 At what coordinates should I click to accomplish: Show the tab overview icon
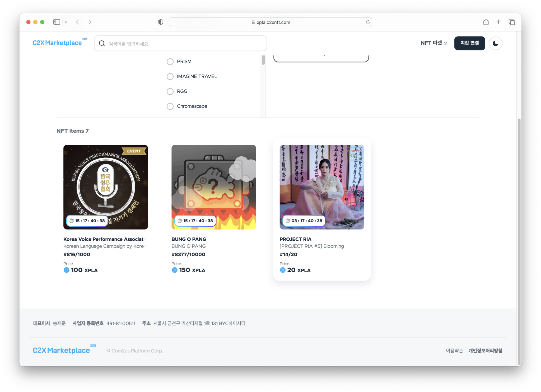pyautogui.click(x=512, y=22)
